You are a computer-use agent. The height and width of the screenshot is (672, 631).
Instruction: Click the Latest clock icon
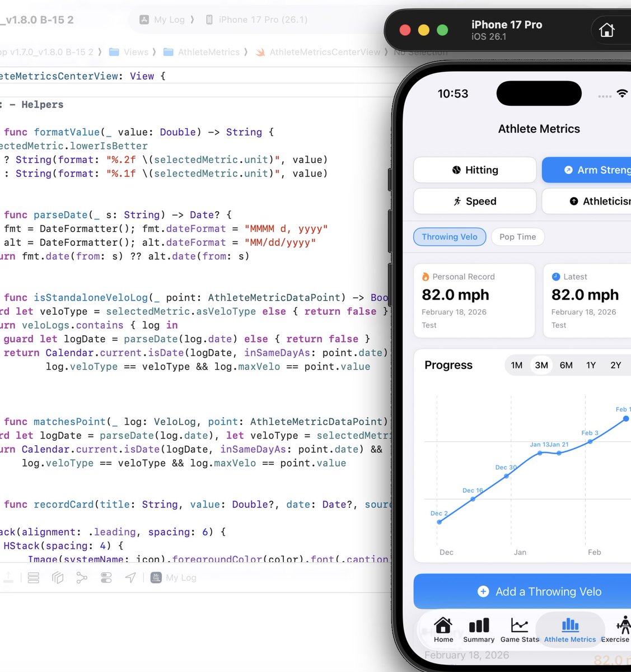[556, 277]
